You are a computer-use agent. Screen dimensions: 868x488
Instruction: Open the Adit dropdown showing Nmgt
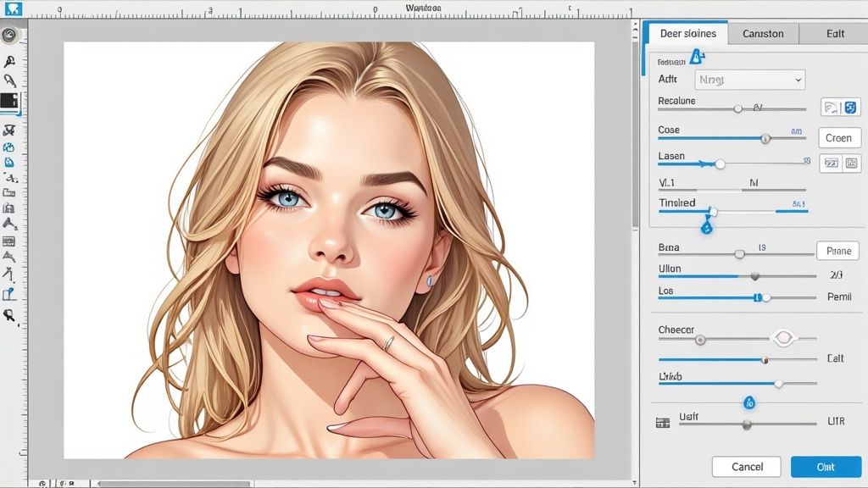(749, 80)
